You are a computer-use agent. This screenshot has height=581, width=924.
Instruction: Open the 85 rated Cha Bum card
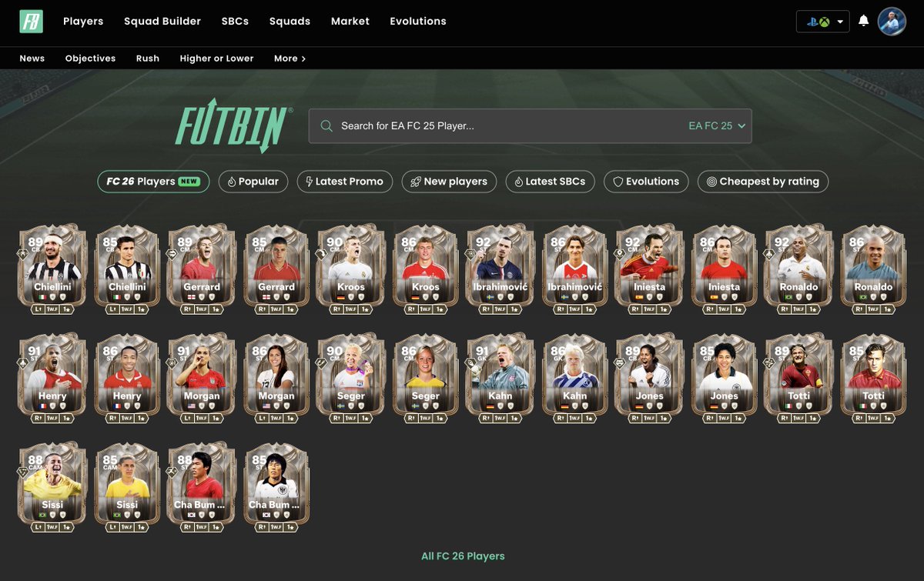276,488
